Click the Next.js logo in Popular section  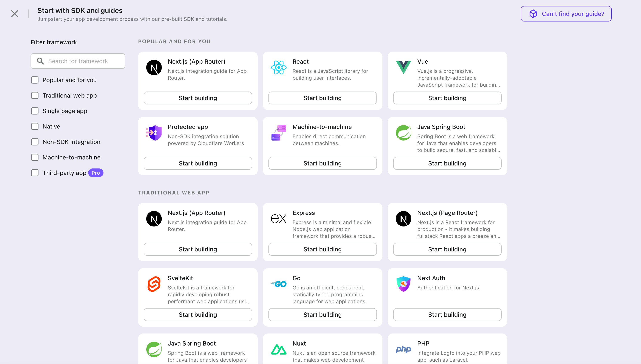pyautogui.click(x=154, y=67)
